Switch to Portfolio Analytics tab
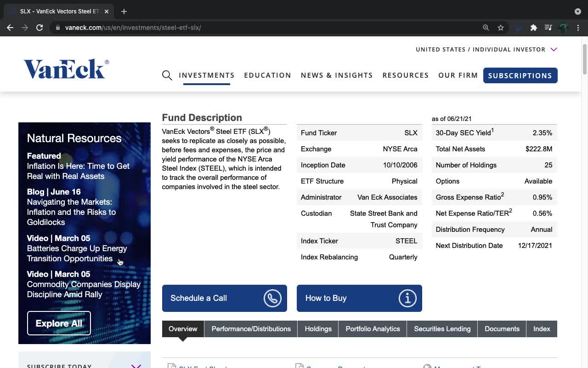 coord(373,329)
